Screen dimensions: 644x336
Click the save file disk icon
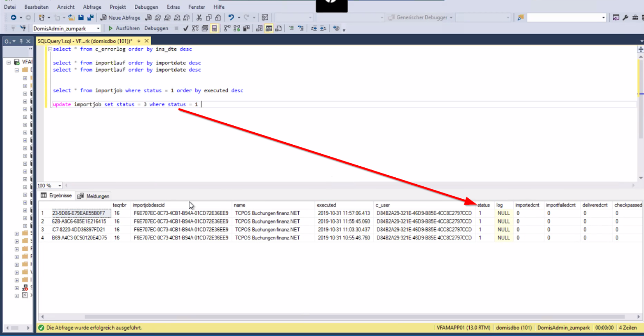81,18
